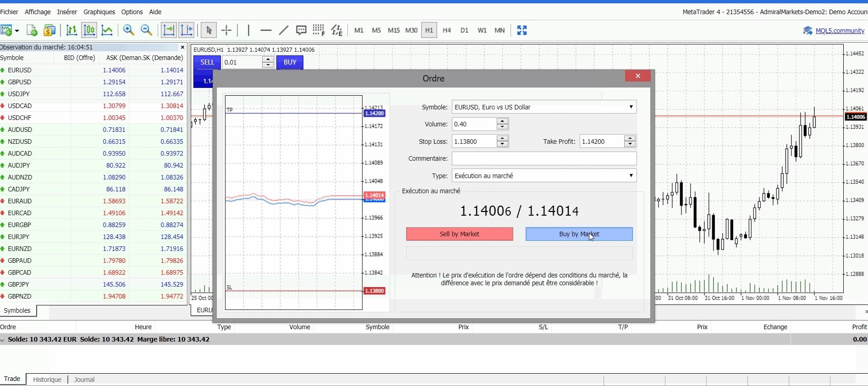Viewport: 868px width, 386px height.
Task: Select GBPNZD row in market watch
Action: tap(93, 296)
